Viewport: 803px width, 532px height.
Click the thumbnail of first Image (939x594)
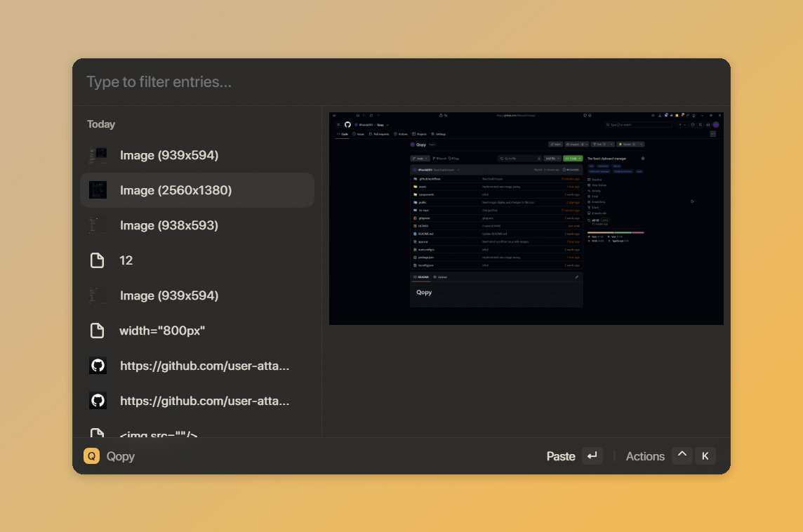pos(98,155)
